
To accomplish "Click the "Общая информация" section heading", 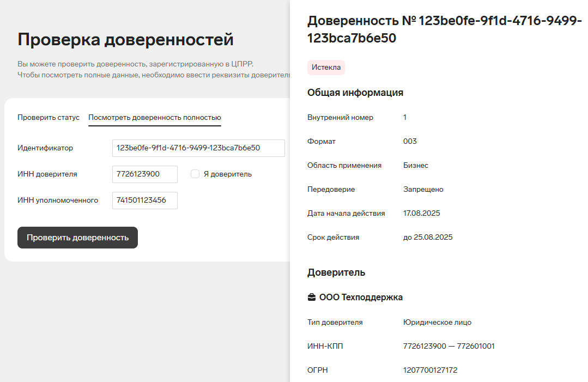I will coord(355,93).
